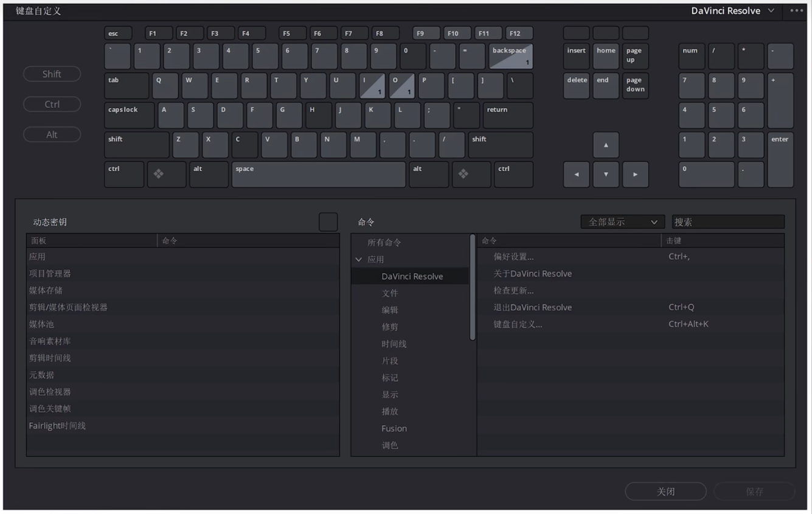Click the return key

[508, 116]
